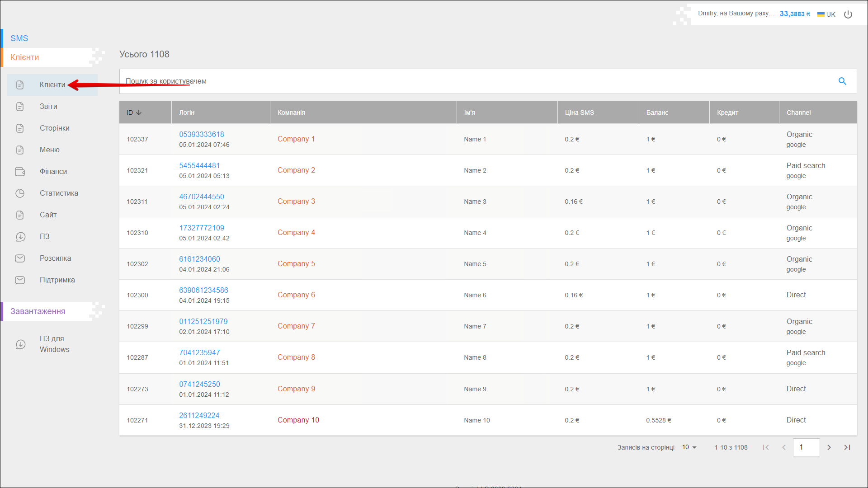Click the account balance 33,3883 link
The width and height of the screenshot is (868, 488).
click(794, 14)
